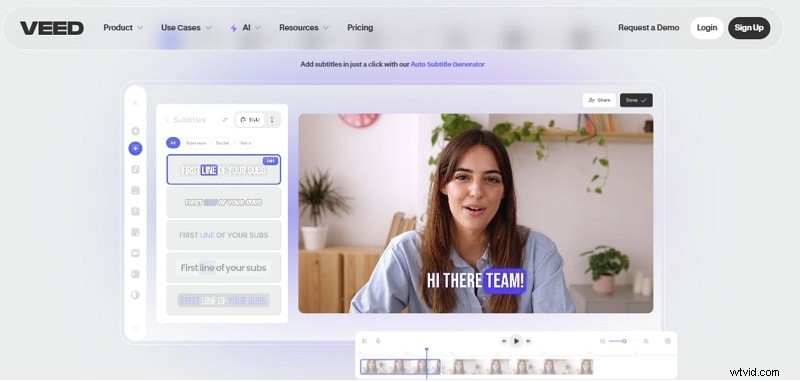Click the VEED logo
This screenshot has height=382, width=800.
click(x=52, y=28)
